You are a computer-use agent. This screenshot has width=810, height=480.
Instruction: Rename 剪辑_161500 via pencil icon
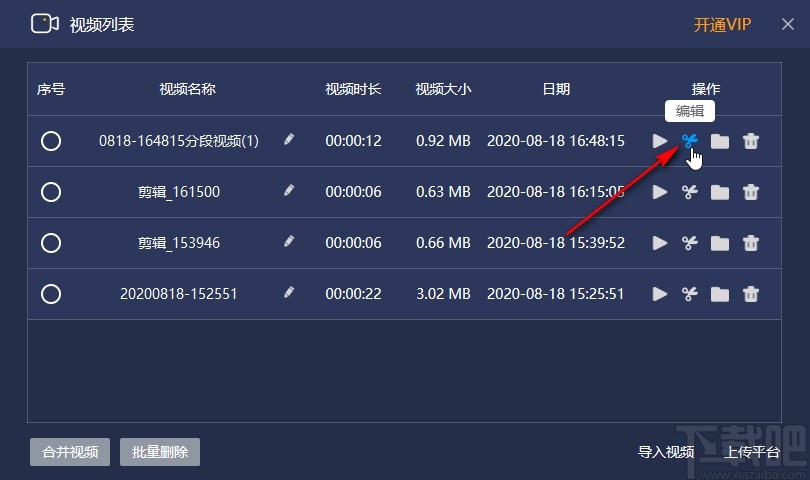289,191
